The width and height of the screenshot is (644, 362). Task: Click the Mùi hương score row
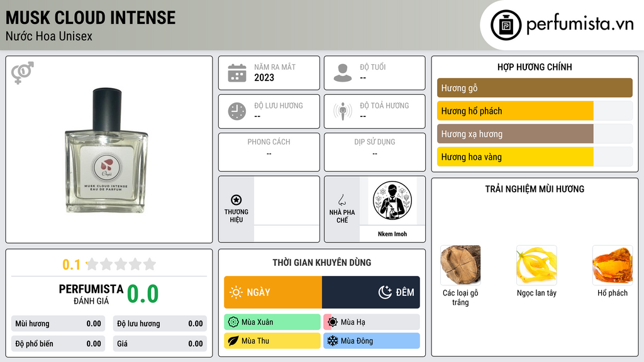click(x=58, y=324)
